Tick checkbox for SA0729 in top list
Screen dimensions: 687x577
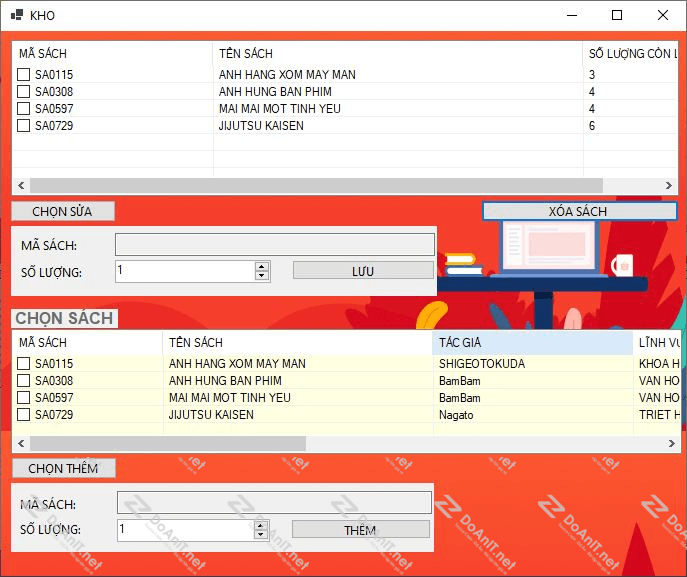pyautogui.click(x=23, y=125)
